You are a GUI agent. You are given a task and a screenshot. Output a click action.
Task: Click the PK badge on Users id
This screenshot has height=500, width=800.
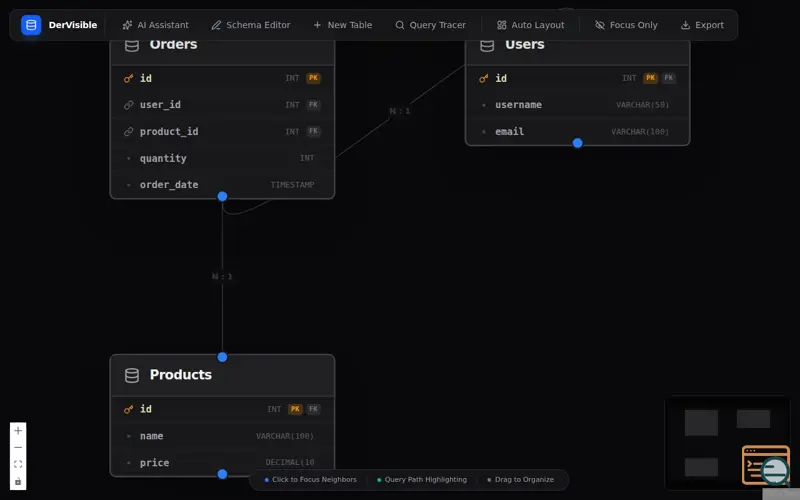650,78
